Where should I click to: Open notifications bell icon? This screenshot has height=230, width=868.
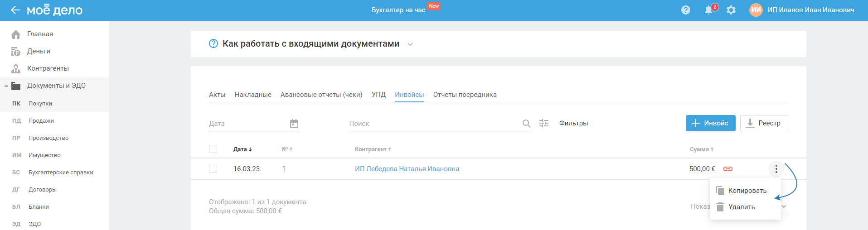[x=708, y=10]
